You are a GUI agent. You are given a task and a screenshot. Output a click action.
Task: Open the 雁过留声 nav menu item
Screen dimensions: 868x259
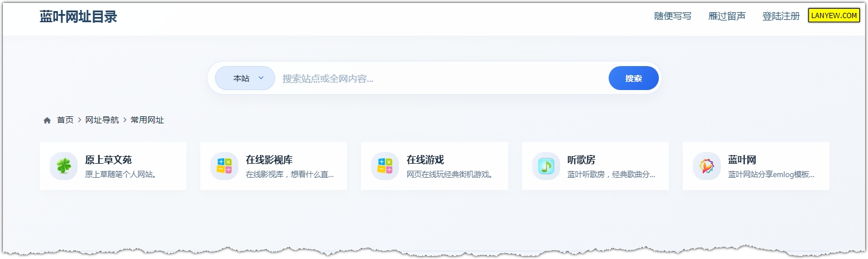[727, 16]
